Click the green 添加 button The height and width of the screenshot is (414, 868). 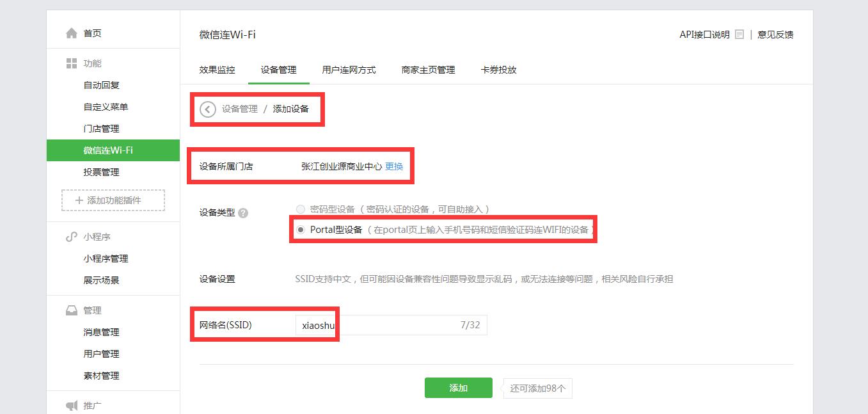click(459, 388)
